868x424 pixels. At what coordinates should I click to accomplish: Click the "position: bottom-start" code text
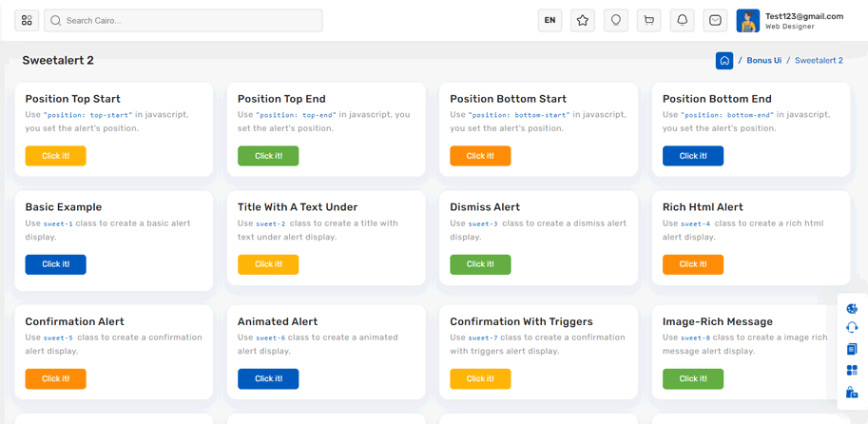pos(519,115)
